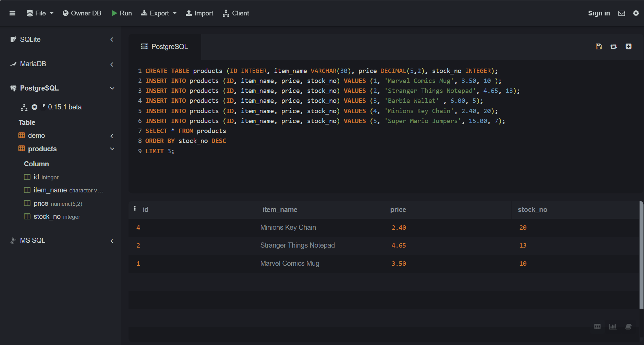Click CREATE TABLE line in editor
This screenshot has height=345, width=644.
[321, 71]
